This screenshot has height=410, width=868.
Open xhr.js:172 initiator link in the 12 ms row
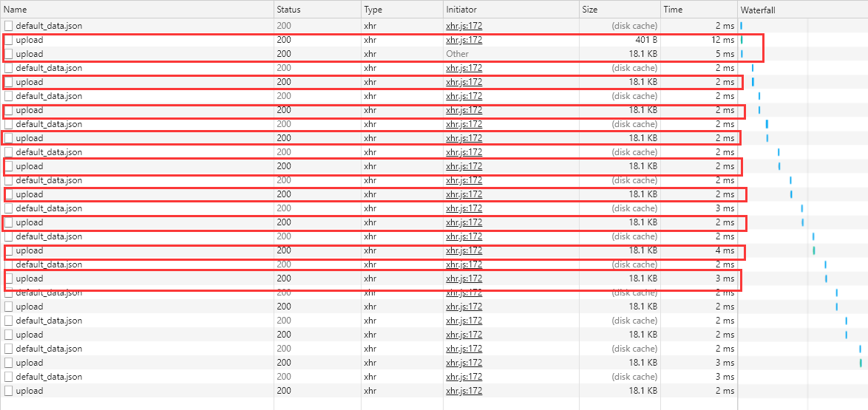[464, 40]
